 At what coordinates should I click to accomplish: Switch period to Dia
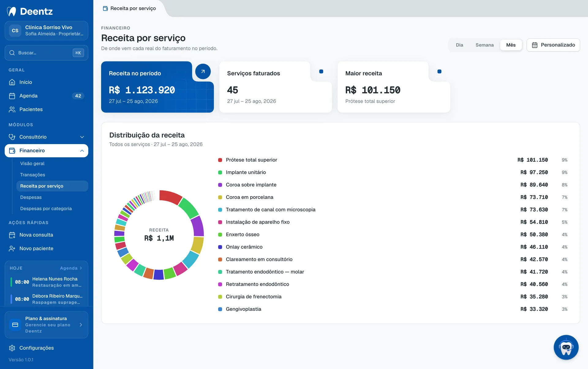point(459,45)
